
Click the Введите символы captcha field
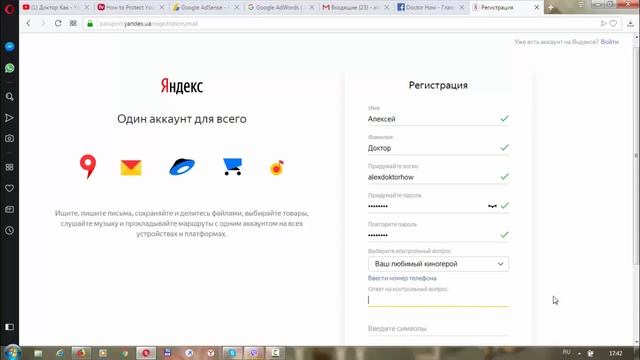[x=438, y=329]
